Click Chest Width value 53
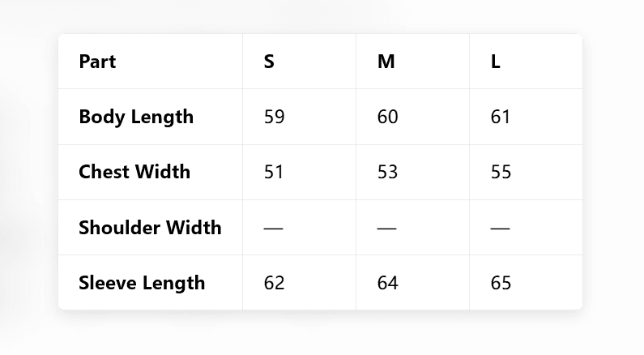The height and width of the screenshot is (355, 644). (388, 172)
